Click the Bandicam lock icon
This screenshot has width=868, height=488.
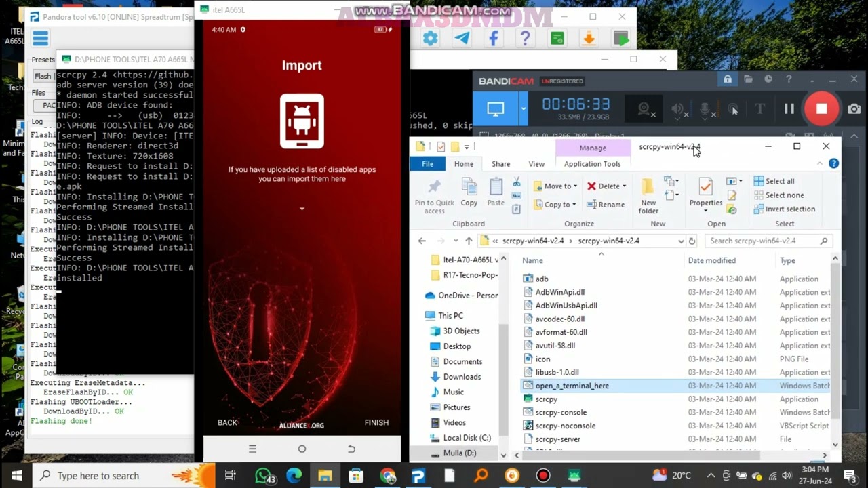pos(728,79)
